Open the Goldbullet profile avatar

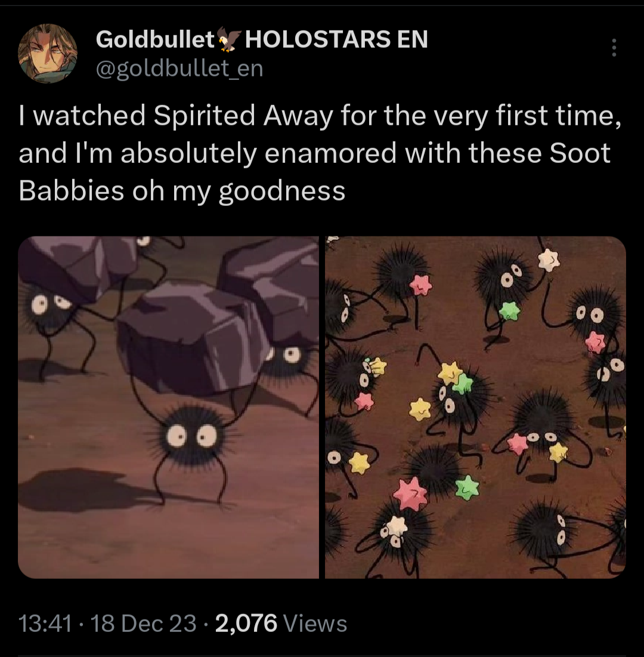tap(47, 53)
